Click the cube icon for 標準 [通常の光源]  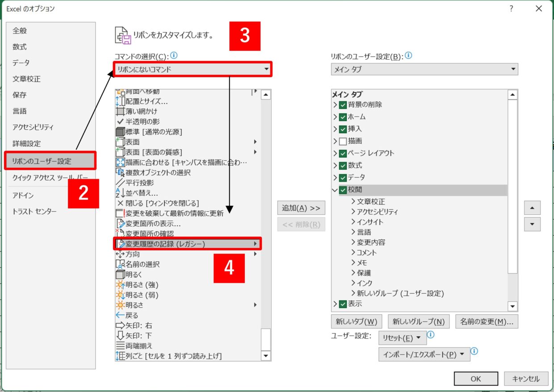click(120, 132)
